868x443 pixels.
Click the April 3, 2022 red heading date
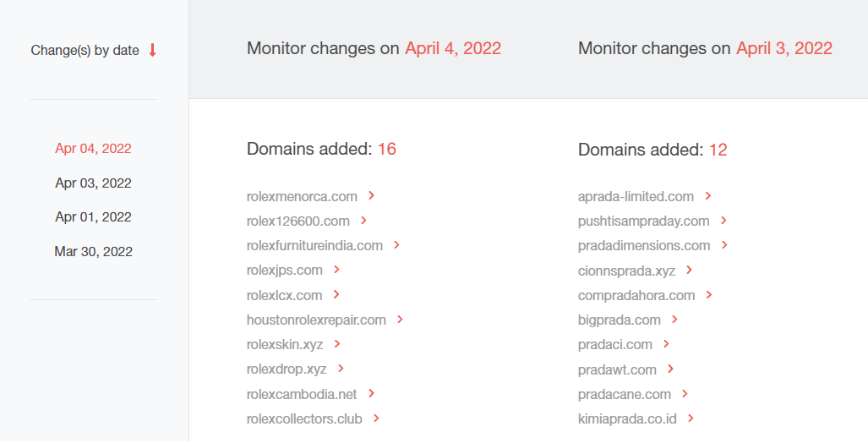(x=783, y=48)
